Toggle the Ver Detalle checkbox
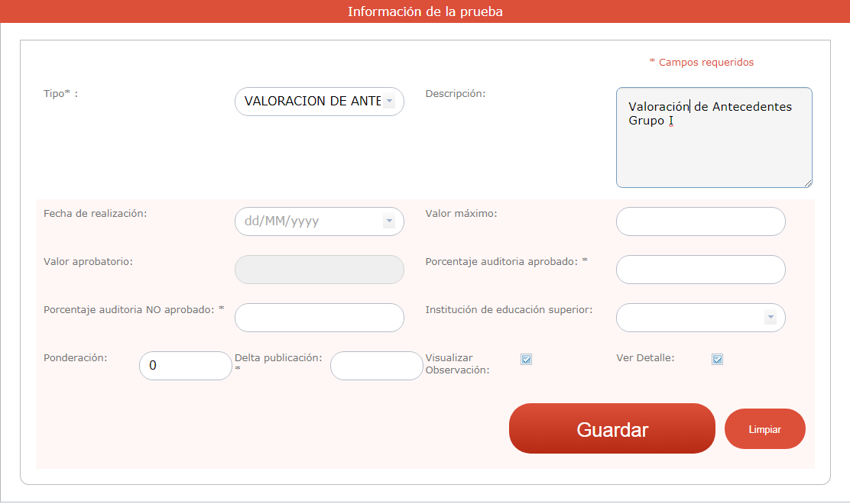Viewport: 850px width, 504px height. coord(717,360)
